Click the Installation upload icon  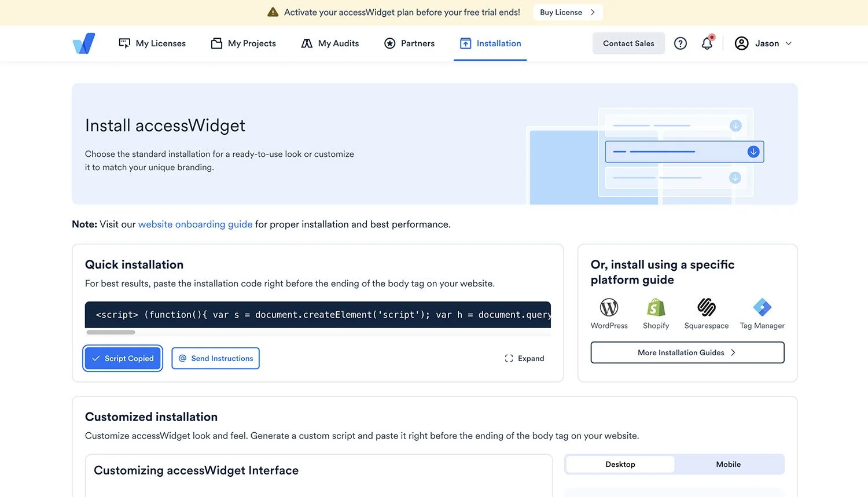[466, 43]
